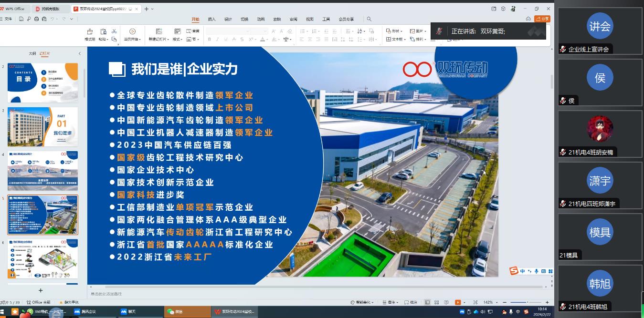Click the slideshow play button in status bar
This screenshot has width=644, height=318.
click(x=458, y=302)
